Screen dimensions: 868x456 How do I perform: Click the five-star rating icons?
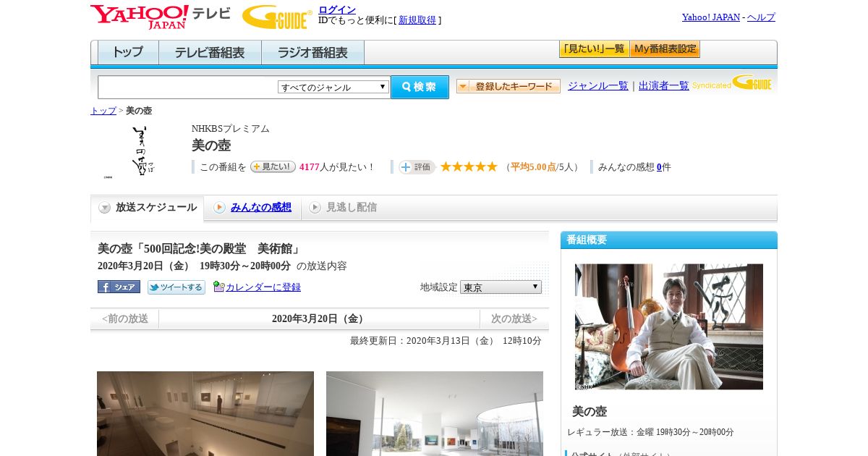[x=469, y=166]
